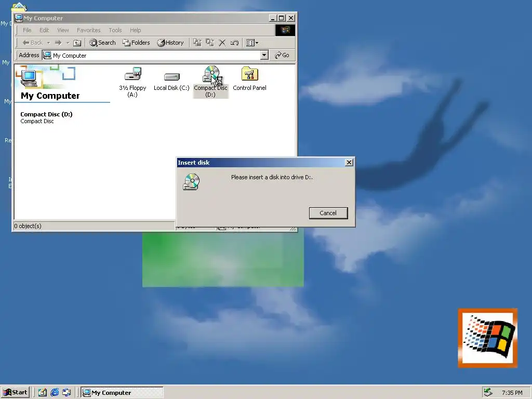Open the Edit menu
The height and width of the screenshot is (399, 532).
tap(44, 30)
